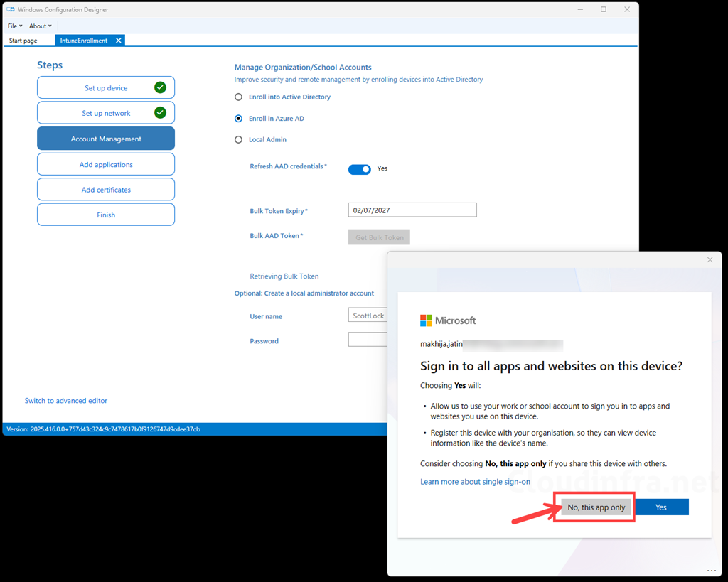728x582 pixels.
Task: Click the green checkmark on Set up network
Action: tap(160, 112)
